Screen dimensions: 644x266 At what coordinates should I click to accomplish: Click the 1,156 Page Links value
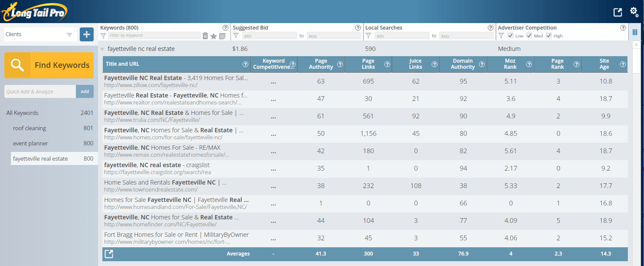tap(368, 134)
